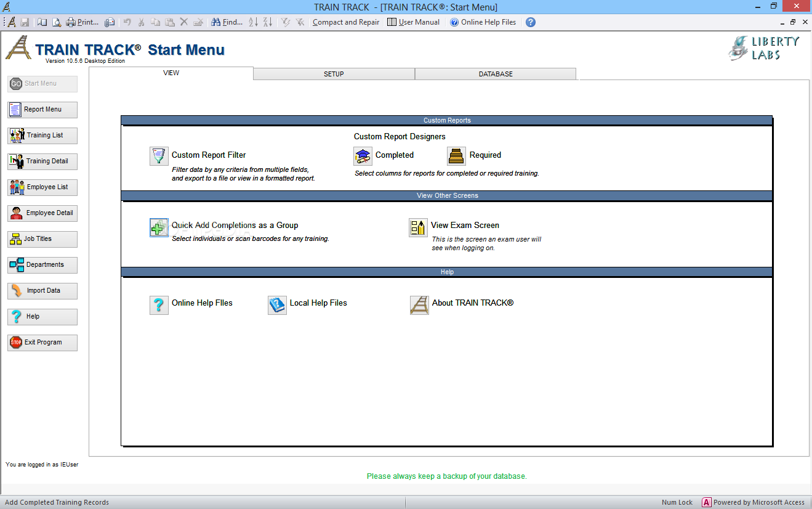Image resolution: width=812 pixels, height=509 pixels.
Task: Open the Employee List screen
Action: [42, 187]
